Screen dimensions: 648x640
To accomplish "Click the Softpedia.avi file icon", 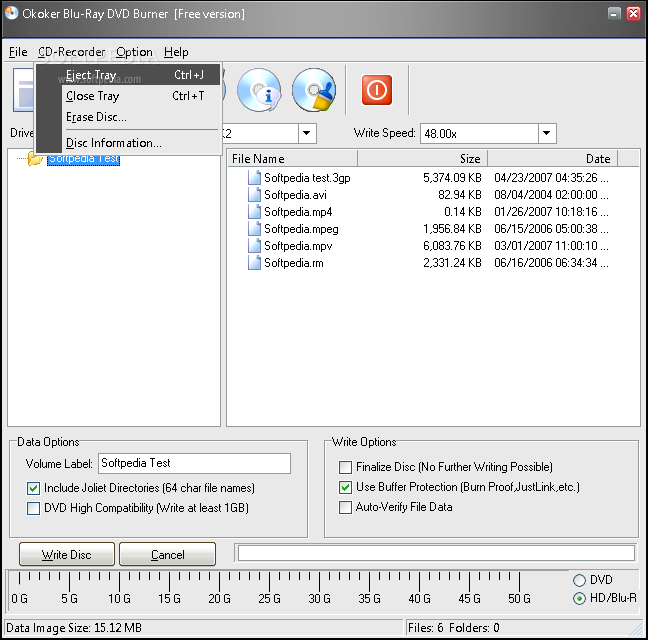I will pyautogui.click(x=254, y=195).
